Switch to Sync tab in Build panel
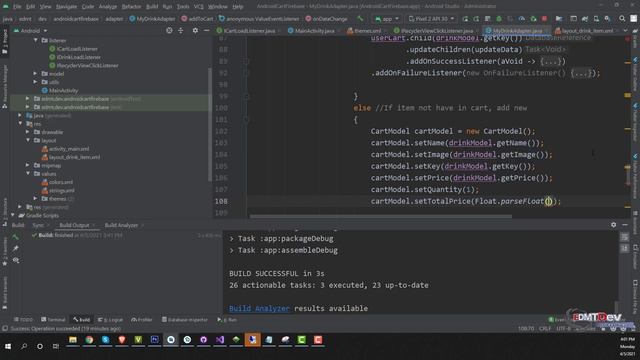Viewport: 640px width, 360px height. (38, 225)
